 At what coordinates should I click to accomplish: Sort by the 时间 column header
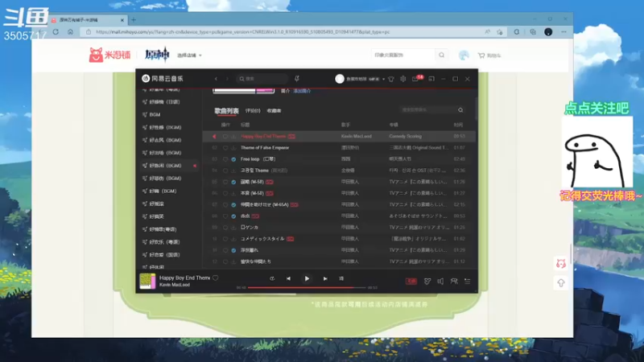point(458,125)
